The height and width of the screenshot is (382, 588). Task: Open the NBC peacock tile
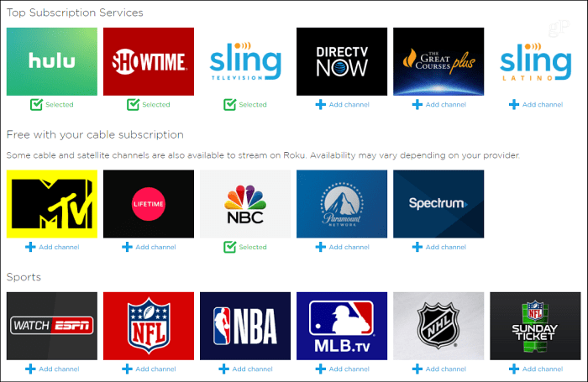tap(245, 204)
